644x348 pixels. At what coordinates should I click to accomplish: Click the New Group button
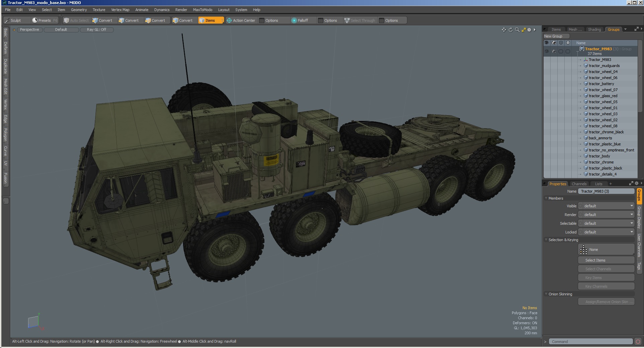pos(556,36)
